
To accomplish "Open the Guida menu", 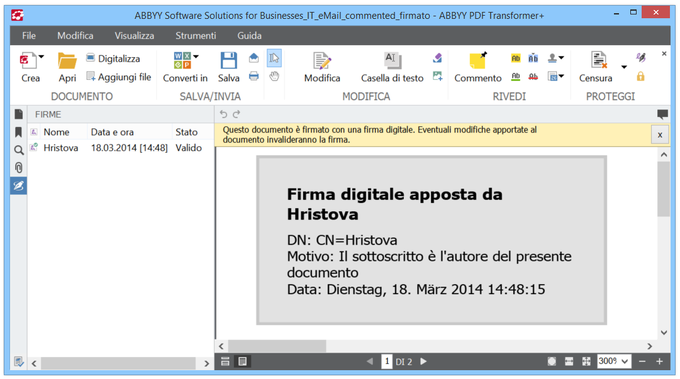I will [249, 36].
